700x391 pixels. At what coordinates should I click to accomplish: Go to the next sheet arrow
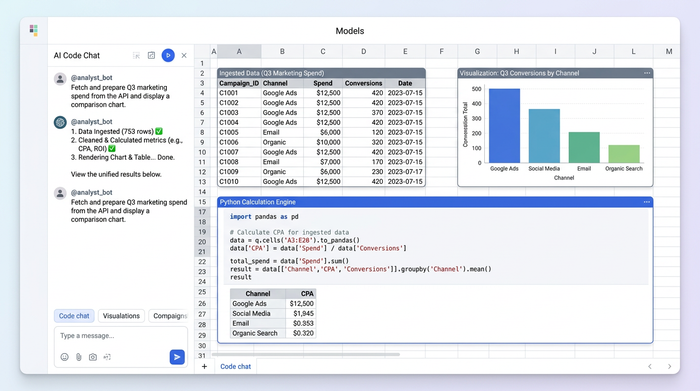(669, 366)
